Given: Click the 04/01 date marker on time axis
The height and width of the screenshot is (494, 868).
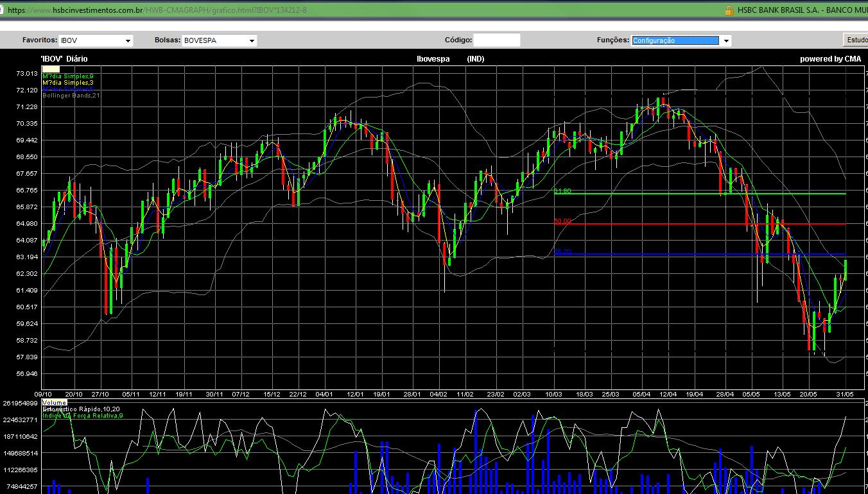Looking at the screenshot, I should pyautogui.click(x=324, y=394).
